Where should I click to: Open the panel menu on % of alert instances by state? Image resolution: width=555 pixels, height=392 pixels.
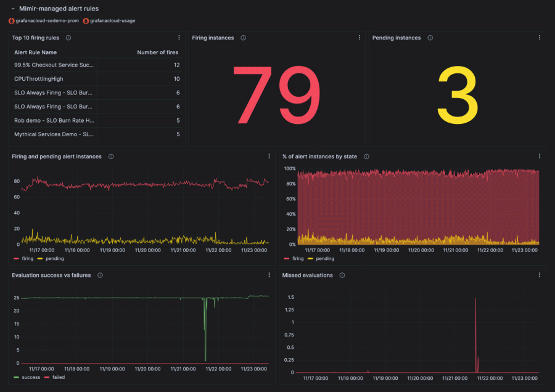pos(540,157)
